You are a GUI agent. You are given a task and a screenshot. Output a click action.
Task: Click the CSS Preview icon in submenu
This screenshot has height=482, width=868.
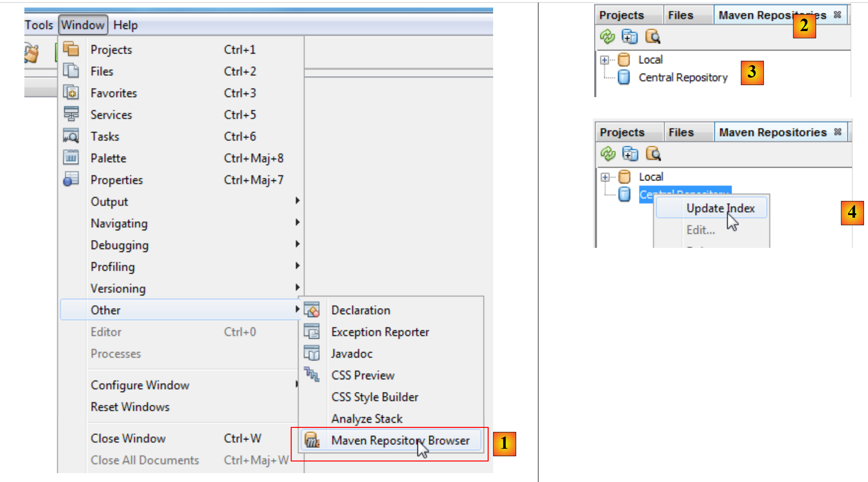pyautogui.click(x=311, y=375)
